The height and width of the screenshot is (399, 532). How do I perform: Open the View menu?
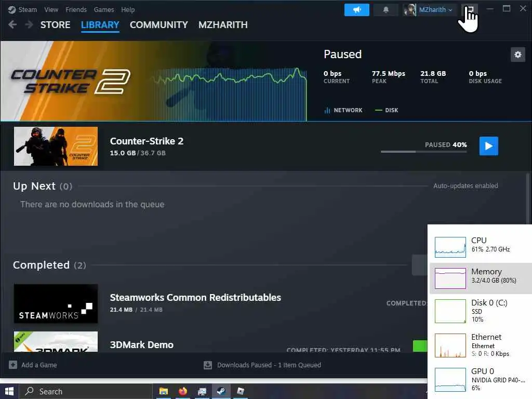point(51,9)
